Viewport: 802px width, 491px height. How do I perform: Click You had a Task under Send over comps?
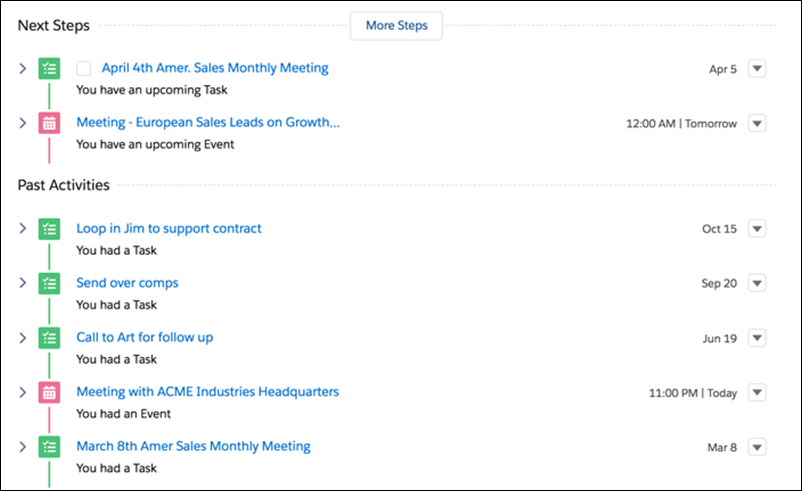click(x=117, y=305)
